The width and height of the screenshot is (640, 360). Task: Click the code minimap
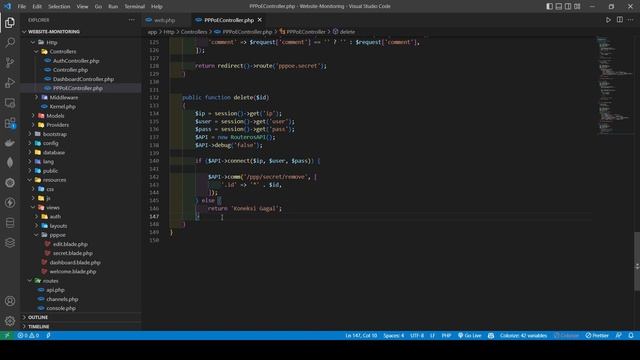point(614,86)
